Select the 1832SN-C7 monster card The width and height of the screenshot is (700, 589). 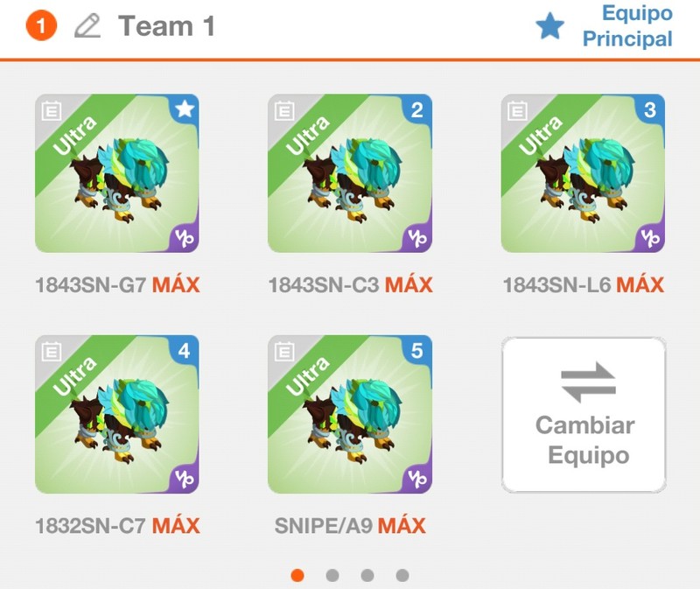coord(117,414)
